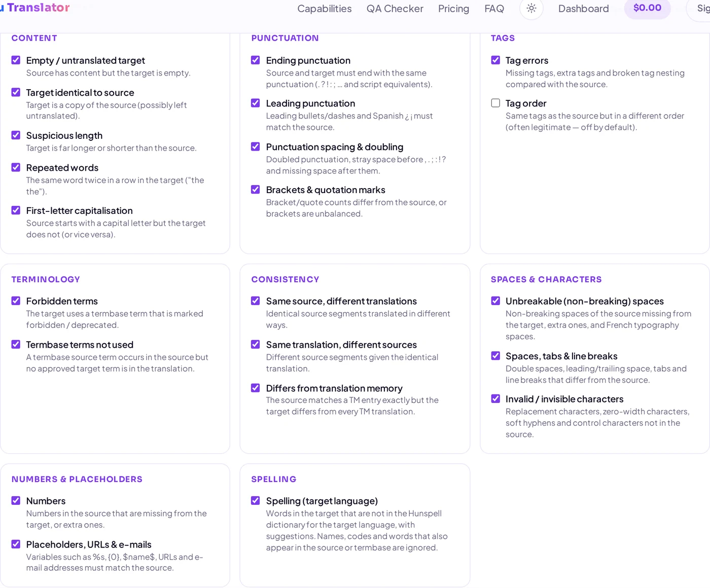Screen dimensions: 710x588
Task: Click description 'Same tags as the source but in a different order'
Action: tap(595, 122)
